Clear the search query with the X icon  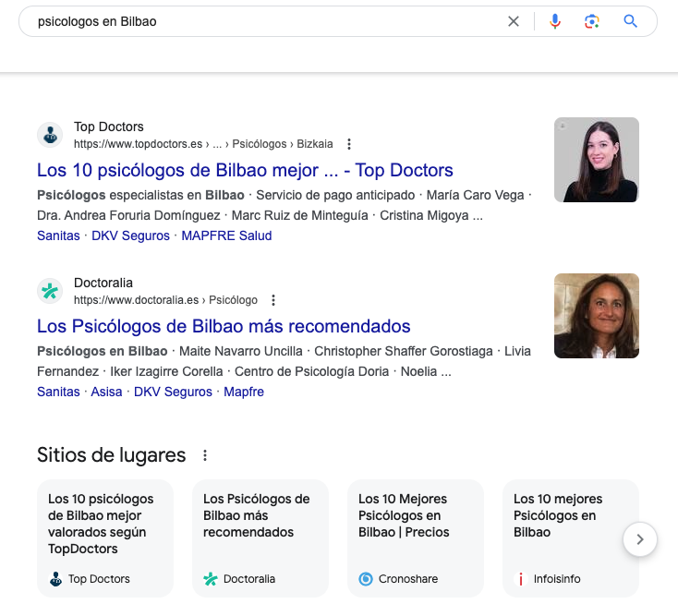pyautogui.click(x=514, y=21)
